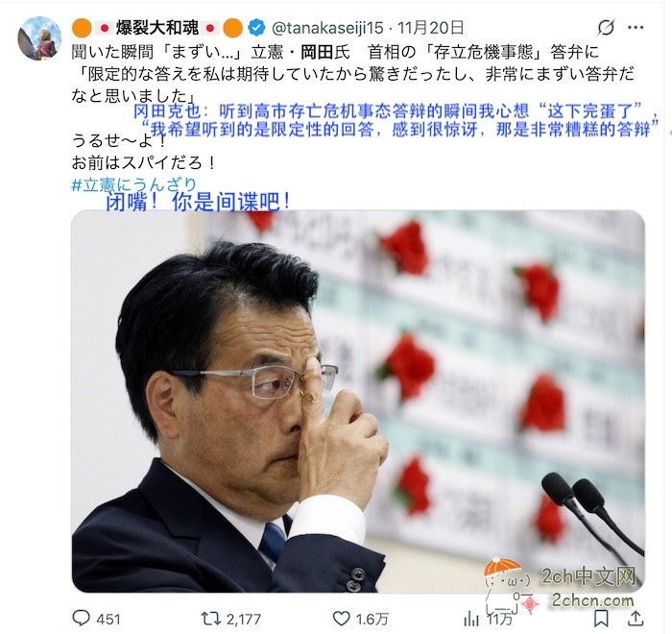
Task: Click the Grok slashed-circle icon
Action: [x=606, y=28]
